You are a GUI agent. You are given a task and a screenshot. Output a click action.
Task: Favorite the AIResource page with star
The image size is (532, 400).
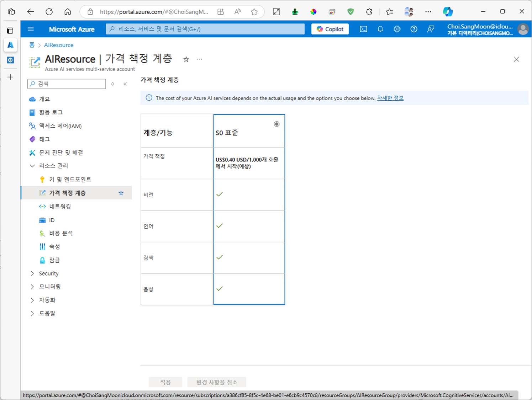click(x=186, y=59)
